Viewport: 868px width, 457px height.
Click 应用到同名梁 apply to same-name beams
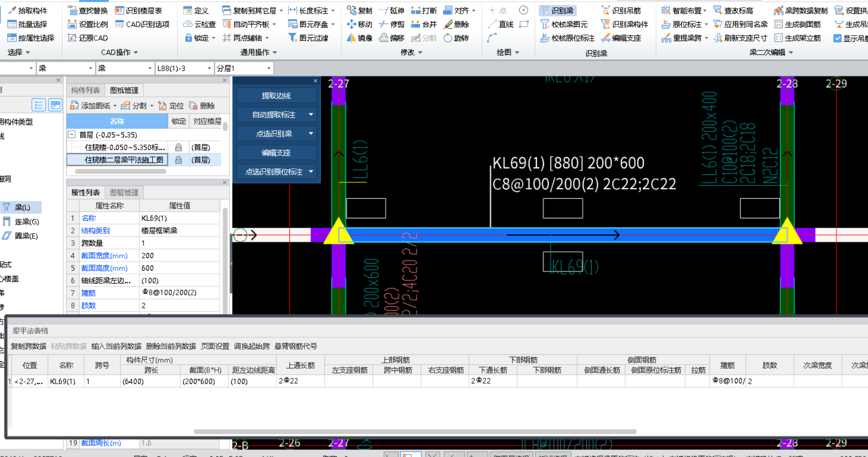coord(740,24)
